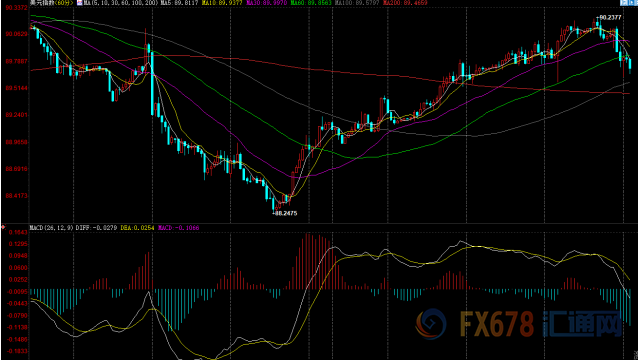Click the red diamond MACD panel marker
The image size is (640, 360).
(x=3, y=227)
